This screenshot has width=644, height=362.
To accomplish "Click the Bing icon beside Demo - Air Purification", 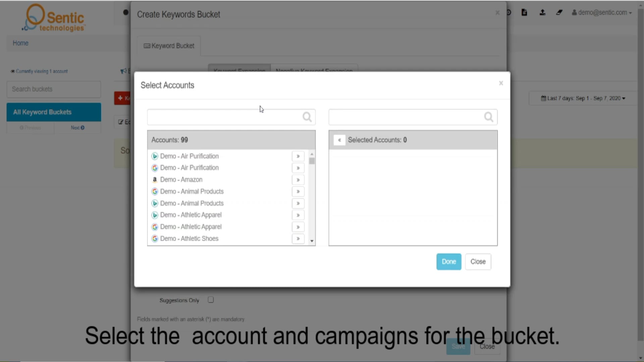I will pyautogui.click(x=155, y=156).
